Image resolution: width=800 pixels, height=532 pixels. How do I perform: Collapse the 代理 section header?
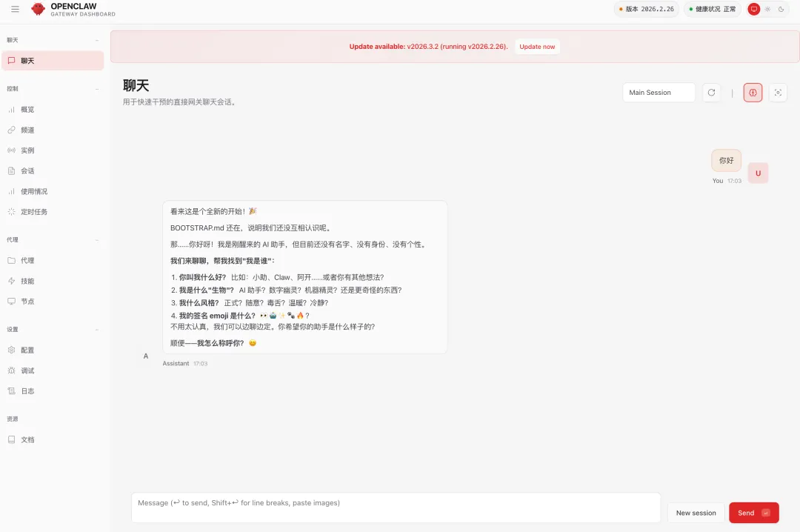53,240
